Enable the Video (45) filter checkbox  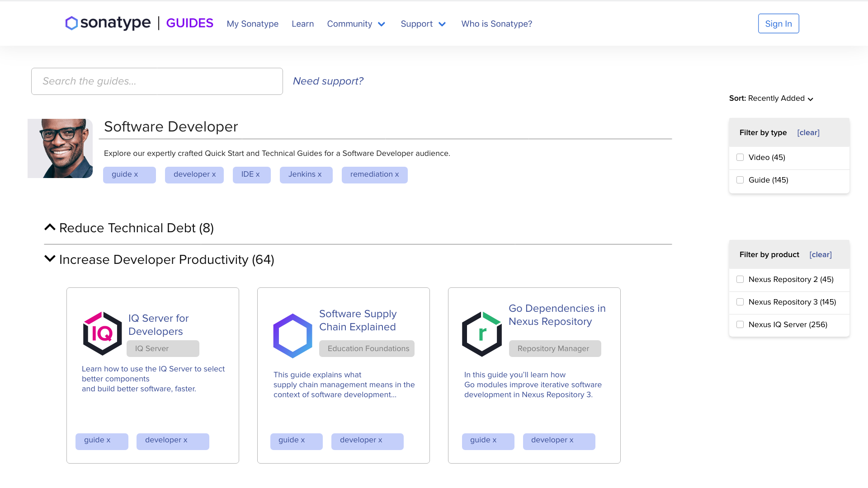click(x=740, y=157)
